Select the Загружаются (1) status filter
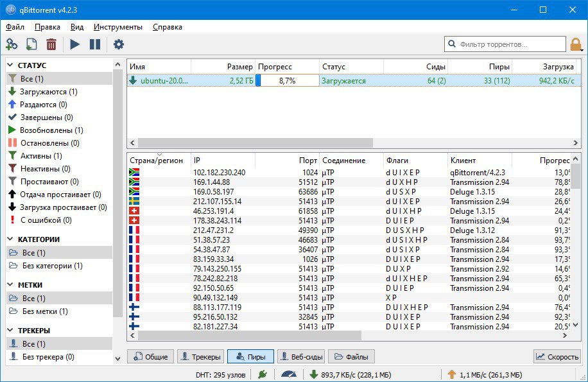The height and width of the screenshot is (382, 588). point(59,91)
